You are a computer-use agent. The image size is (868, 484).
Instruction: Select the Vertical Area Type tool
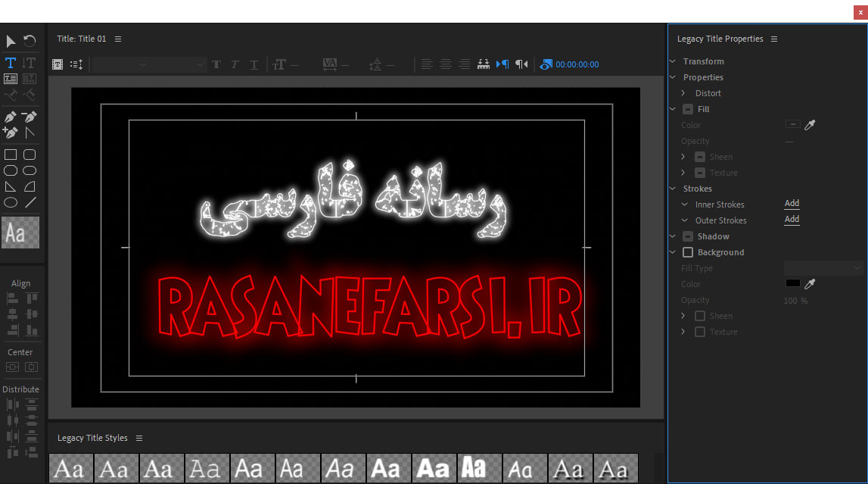[x=30, y=79]
